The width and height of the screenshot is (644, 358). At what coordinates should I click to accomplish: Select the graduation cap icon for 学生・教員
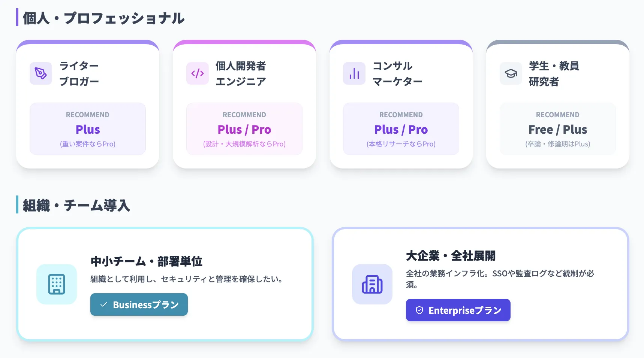pyautogui.click(x=511, y=74)
